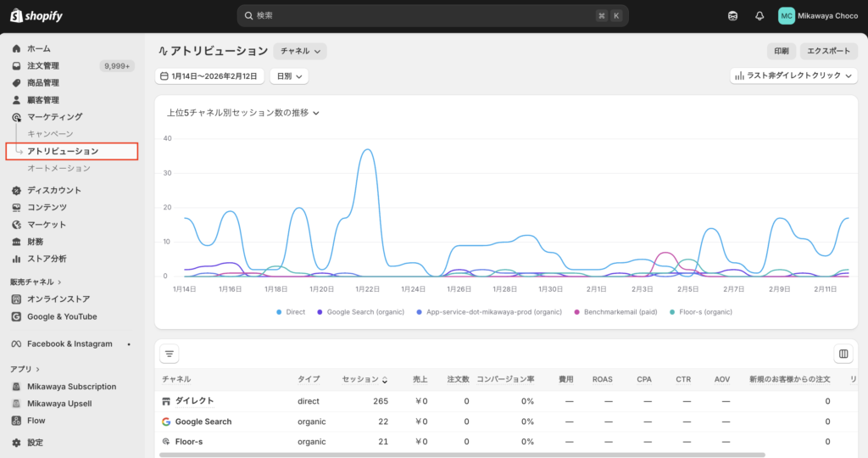Open the column editor icon in the table
The image size is (868, 458).
pos(843,354)
